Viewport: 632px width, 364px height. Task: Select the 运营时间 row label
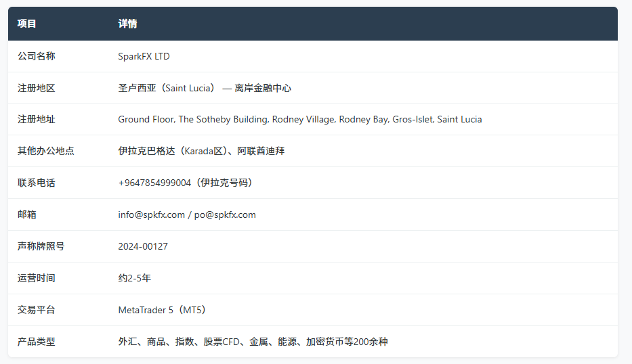click(x=37, y=278)
